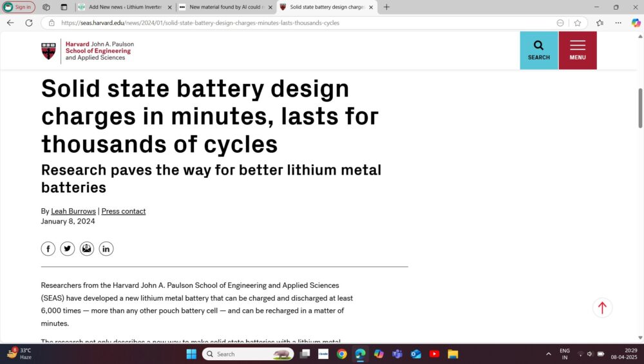Share article via email icon
Viewport: 644px width, 364px height.
87,249
